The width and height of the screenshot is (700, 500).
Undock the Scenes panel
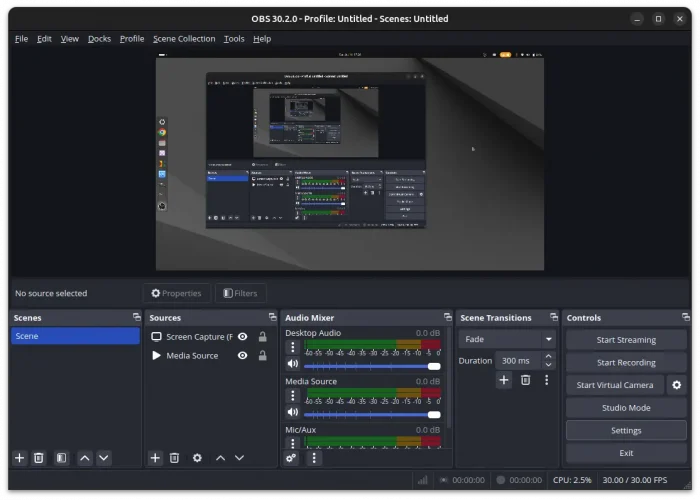(136, 317)
